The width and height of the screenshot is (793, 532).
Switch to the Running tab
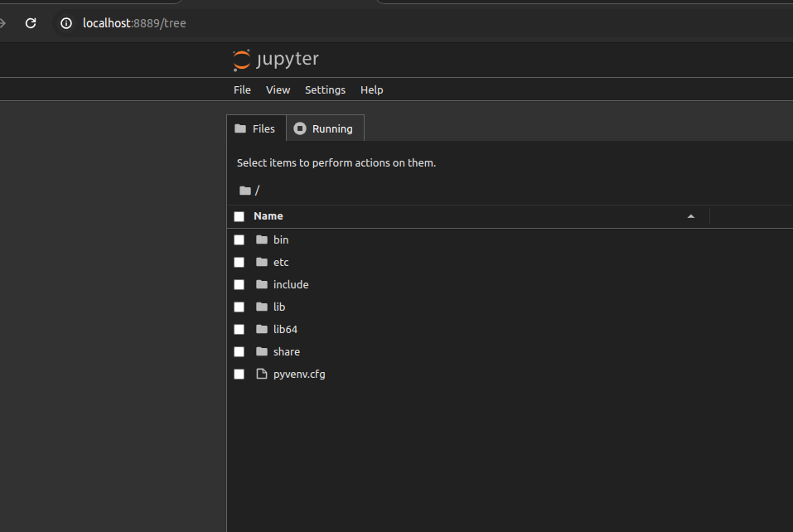[324, 128]
